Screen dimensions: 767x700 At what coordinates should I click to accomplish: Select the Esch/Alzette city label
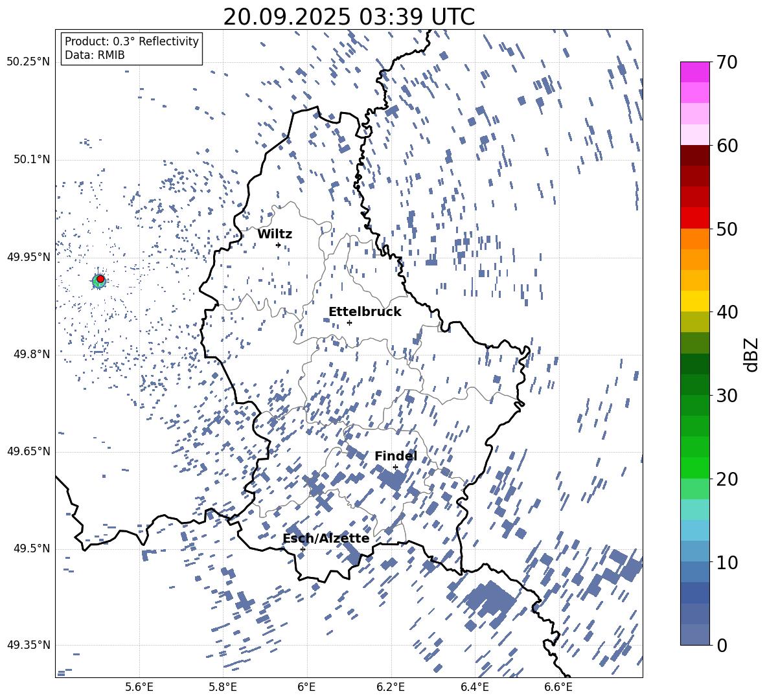pos(326,538)
